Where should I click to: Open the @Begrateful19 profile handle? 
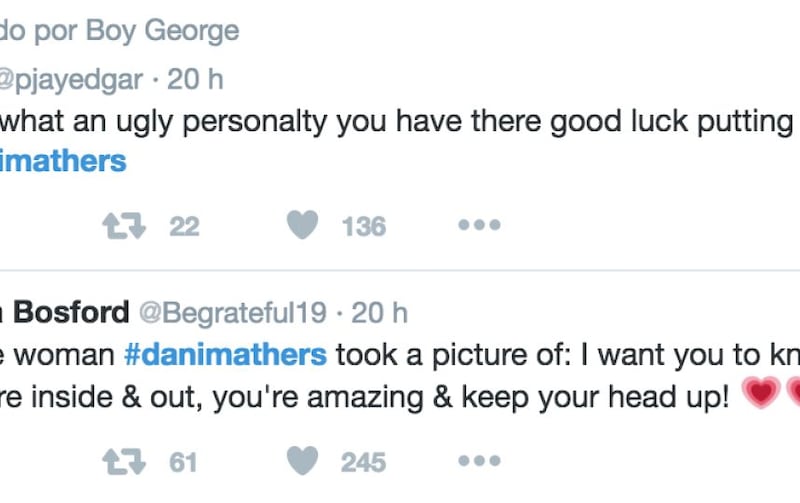(233, 313)
